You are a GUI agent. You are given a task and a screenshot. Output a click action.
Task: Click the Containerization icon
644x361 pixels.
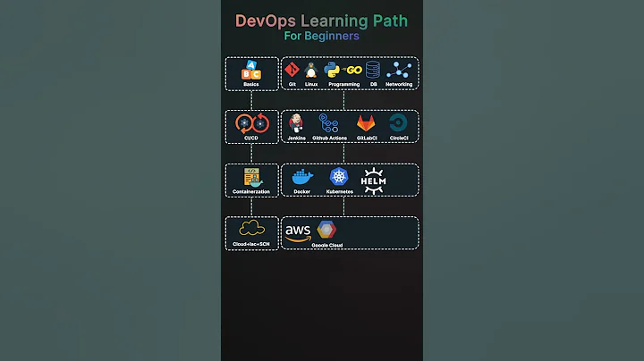coord(252,177)
